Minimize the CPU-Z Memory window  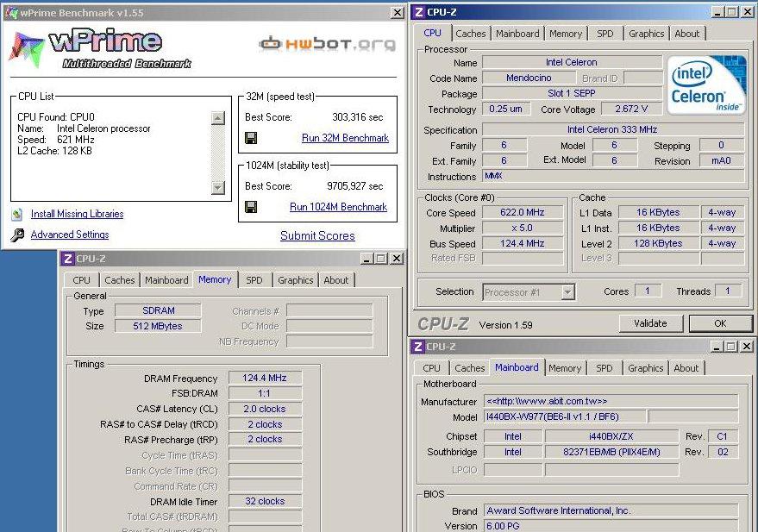pos(366,259)
